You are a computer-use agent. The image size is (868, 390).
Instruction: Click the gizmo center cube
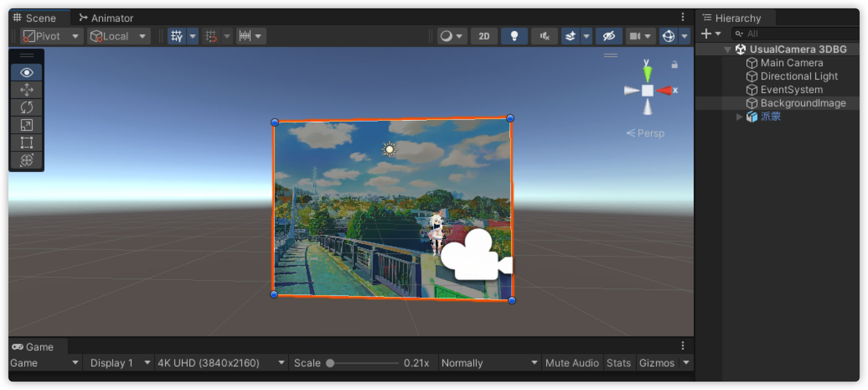pyautogui.click(x=648, y=90)
